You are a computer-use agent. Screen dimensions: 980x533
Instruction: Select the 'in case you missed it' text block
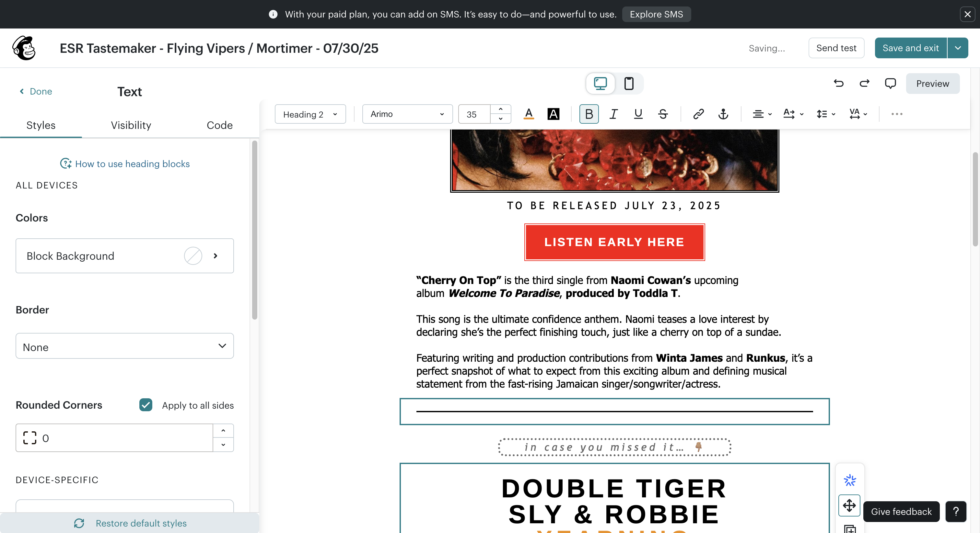[x=614, y=447]
